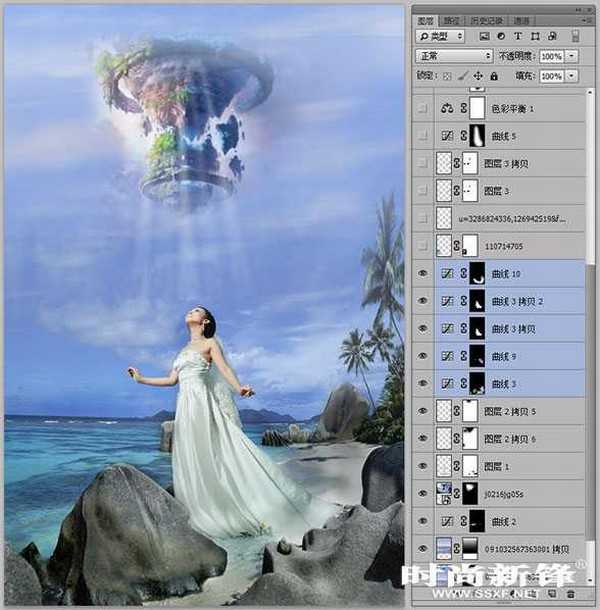Open the blend mode 正常 dropdown
The width and height of the screenshot is (600, 610).
click(454, 56)
